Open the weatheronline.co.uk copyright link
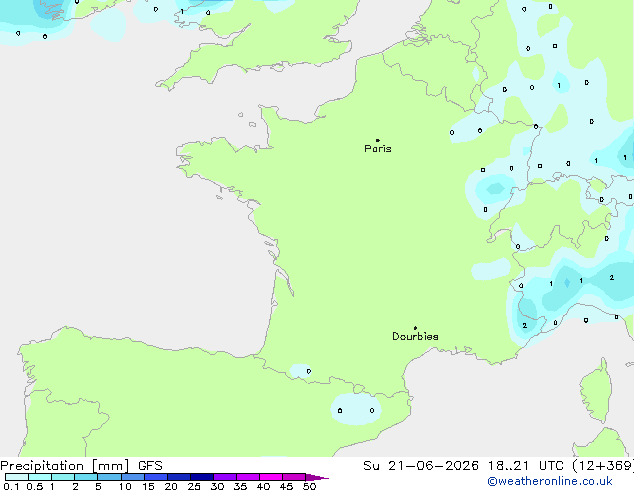This screenshot has width=634, height=490. point(550,481)
